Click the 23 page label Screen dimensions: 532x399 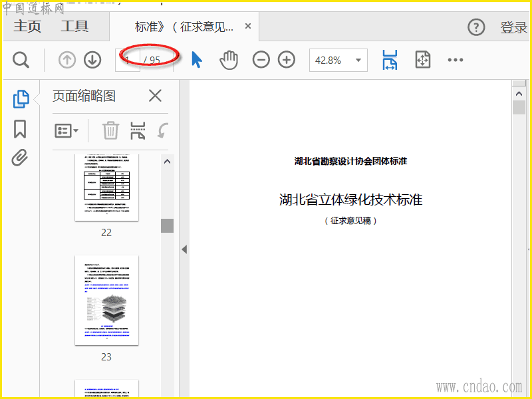[x=106, y=357]
